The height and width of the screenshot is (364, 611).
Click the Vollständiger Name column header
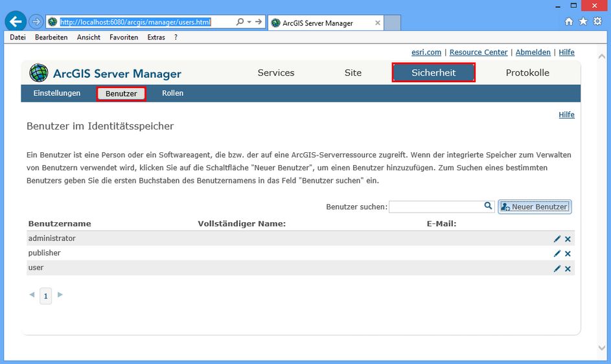242,223
